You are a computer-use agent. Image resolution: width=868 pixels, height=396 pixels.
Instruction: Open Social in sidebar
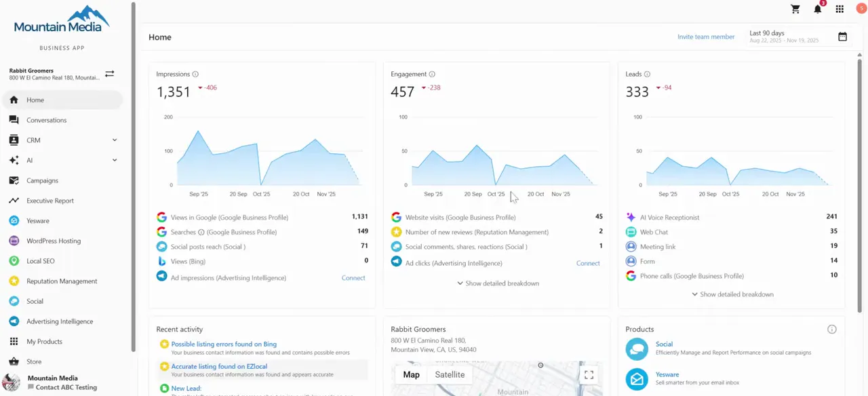tap(62, 301)
